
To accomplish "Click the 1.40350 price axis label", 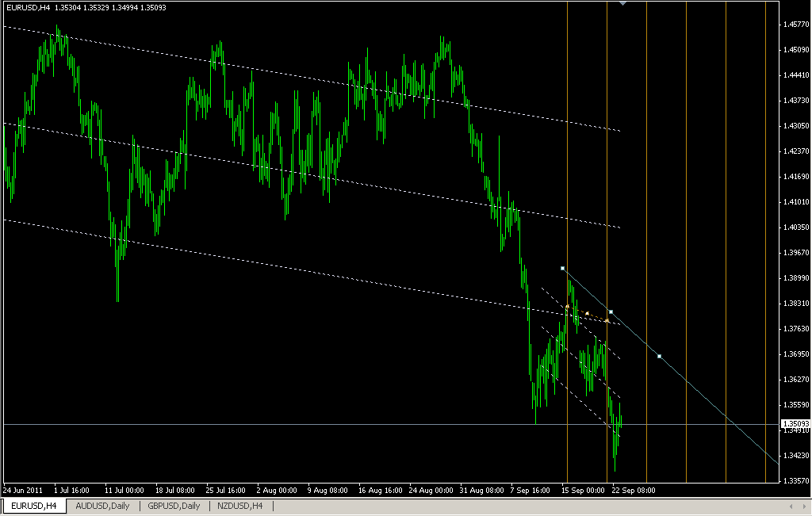I will click(796, 227).
